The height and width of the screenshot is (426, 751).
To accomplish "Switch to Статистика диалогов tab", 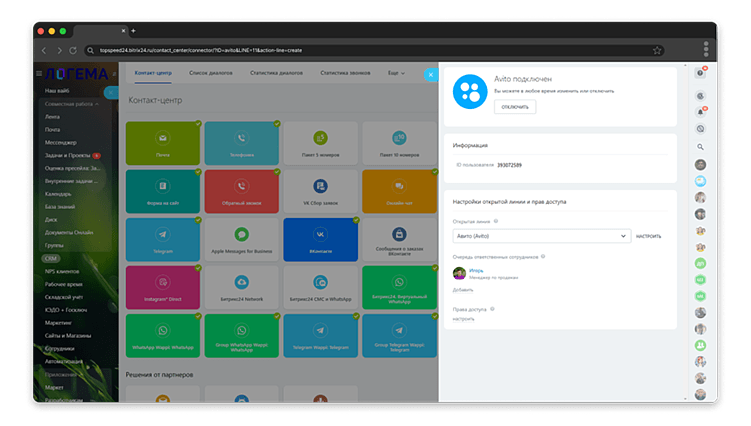I will pyautogui.click(x=276, y=73).
